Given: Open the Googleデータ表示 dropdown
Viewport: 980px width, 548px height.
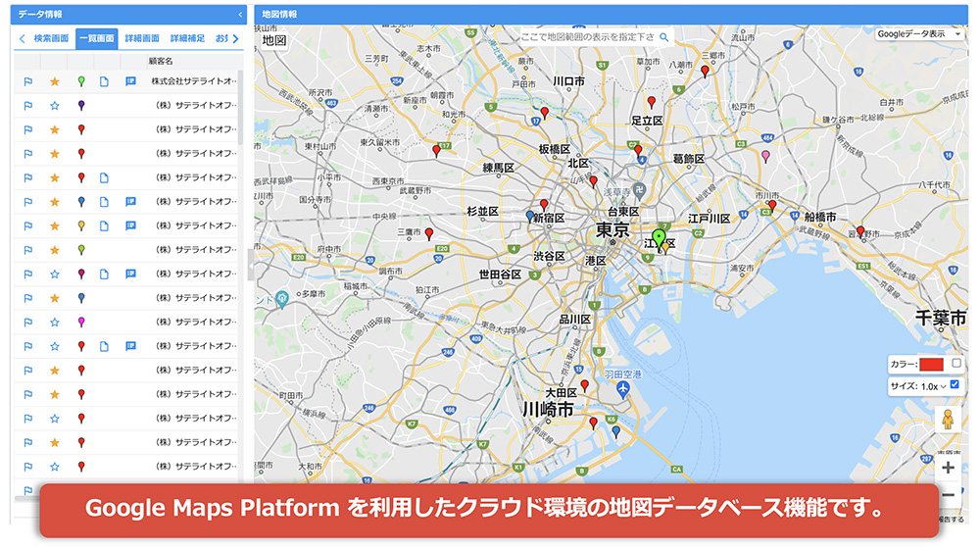Looking at the screenshot, I should tap(918, 34).
